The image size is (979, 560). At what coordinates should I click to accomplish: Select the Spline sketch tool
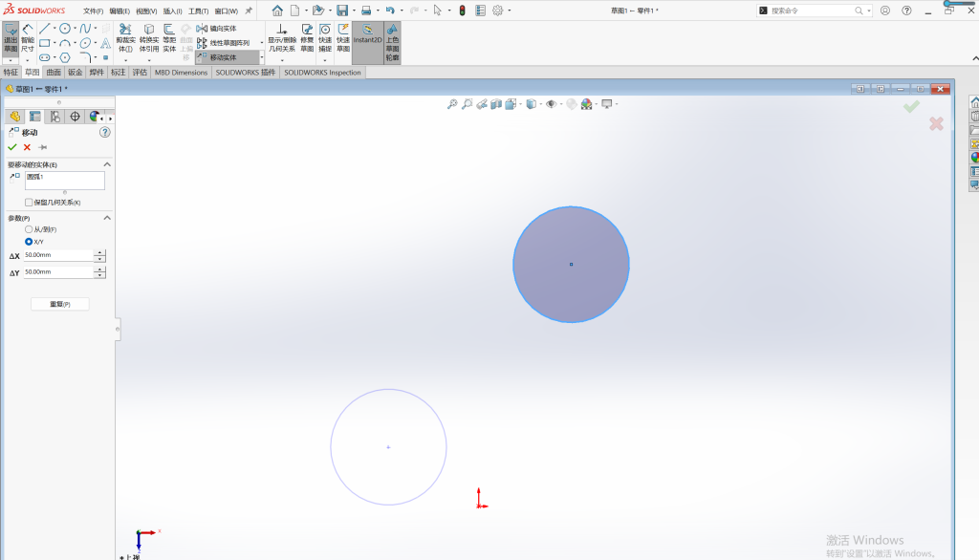tap(85, 29)
